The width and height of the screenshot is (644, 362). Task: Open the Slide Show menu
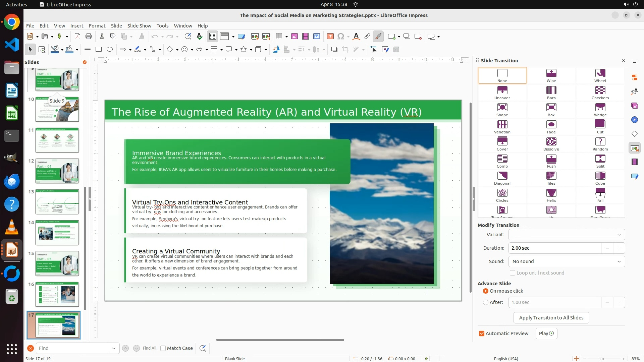pyautogui.click(x=139, y=26)
